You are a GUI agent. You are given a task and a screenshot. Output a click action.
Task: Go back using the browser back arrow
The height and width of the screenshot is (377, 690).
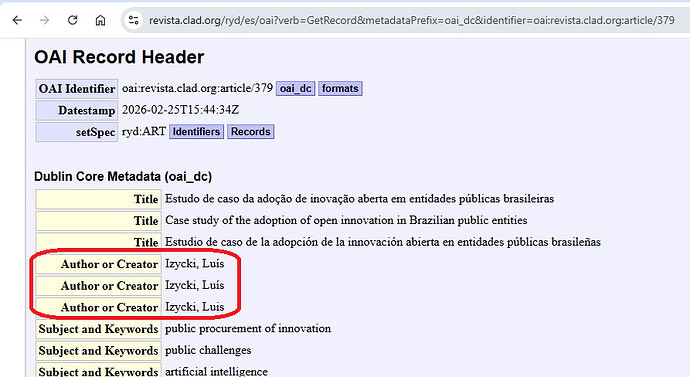coord(17,20)
